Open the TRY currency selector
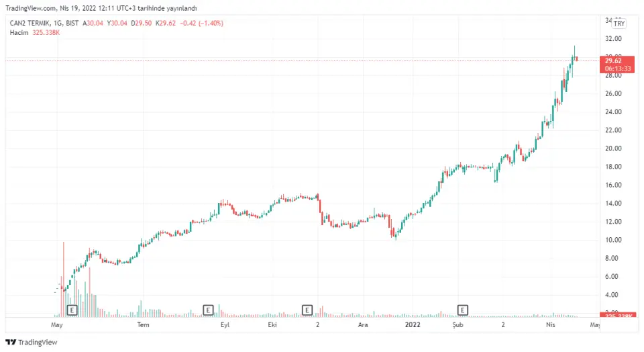Image resolution: width=644 pixels, height=352 pixels. [x=619, y=24]
